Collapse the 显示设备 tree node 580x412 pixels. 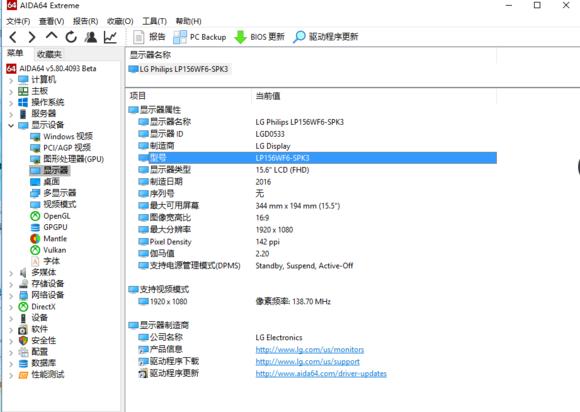coord(11,125)
